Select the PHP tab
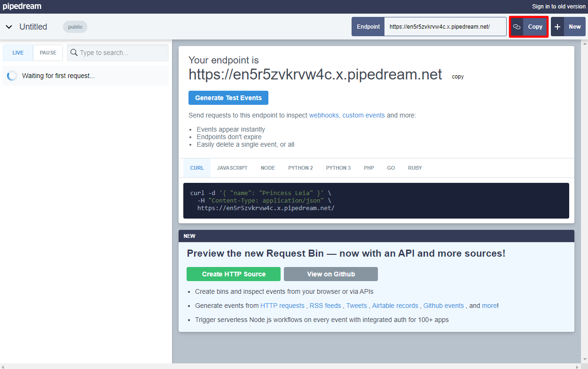588x369 pixels. 369,168
